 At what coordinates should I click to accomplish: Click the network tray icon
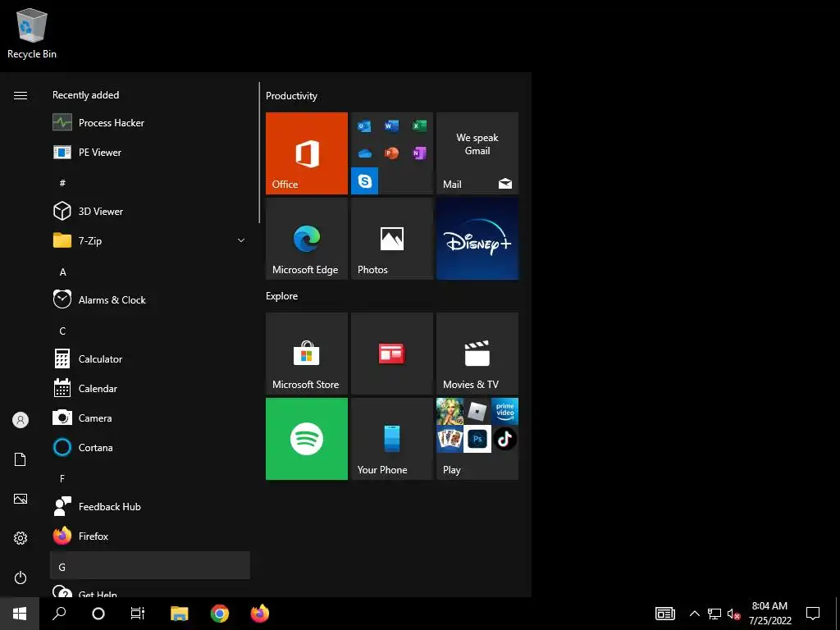(714, 614)
